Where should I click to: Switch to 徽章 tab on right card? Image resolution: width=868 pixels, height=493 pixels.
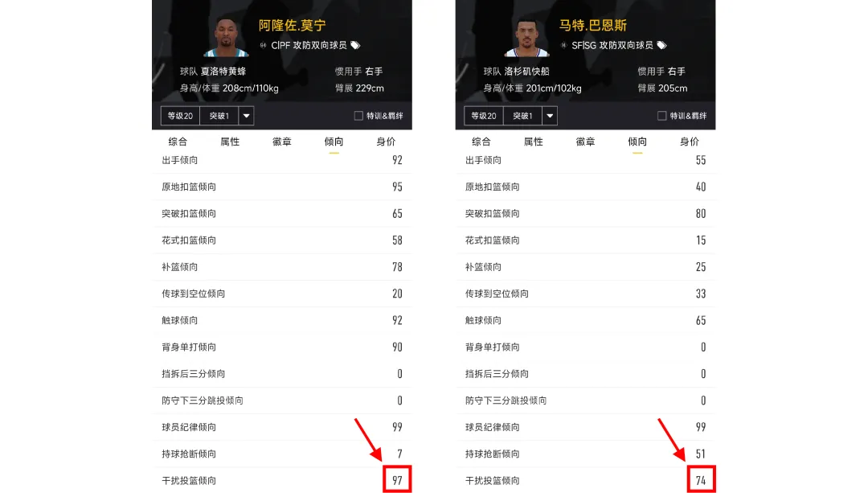[x=585, y=142]
